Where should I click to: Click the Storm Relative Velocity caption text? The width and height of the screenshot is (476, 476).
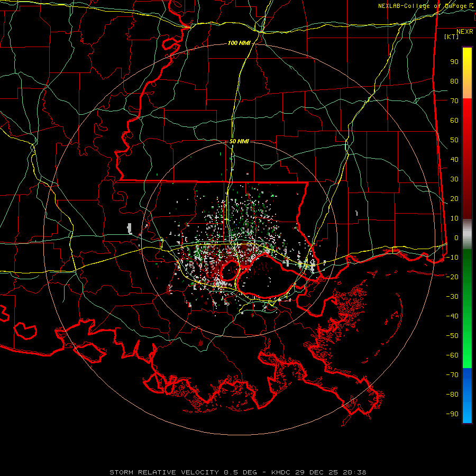237,472
